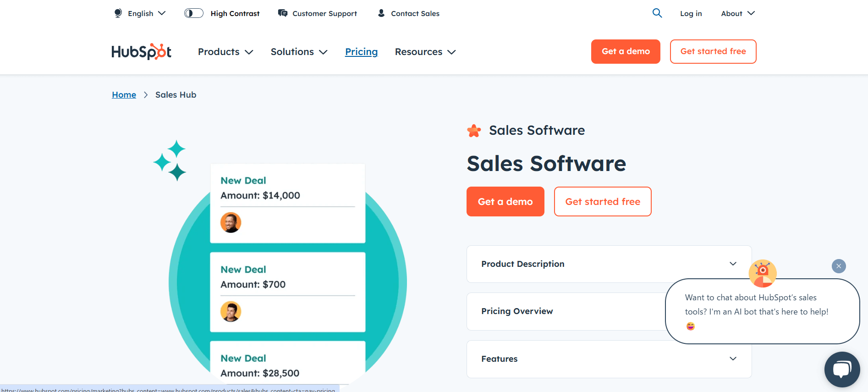Open the About dropdown menu
Screen dimensions: 868x392
coord(737,13)
